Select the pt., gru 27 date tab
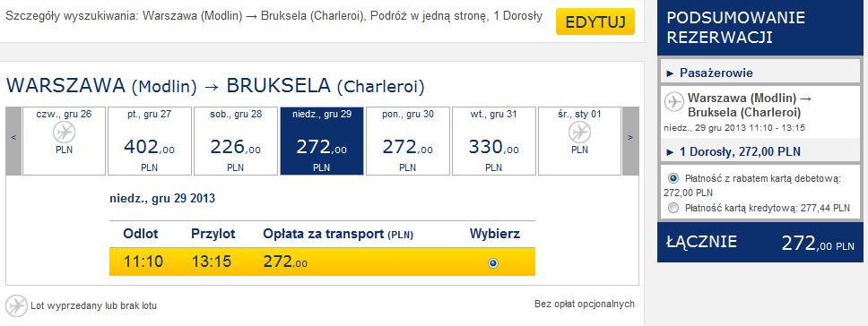Image resolution: width=868 pixels, height=326 pixels. coord(150,141)
